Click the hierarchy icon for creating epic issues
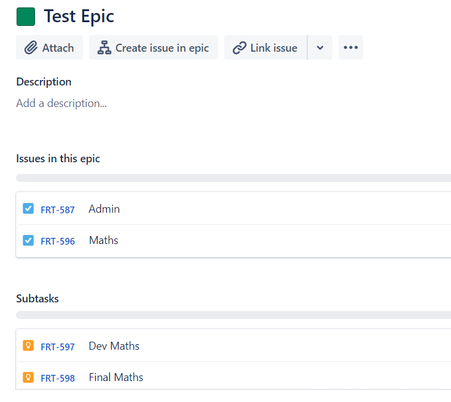 tap(104, 48)
